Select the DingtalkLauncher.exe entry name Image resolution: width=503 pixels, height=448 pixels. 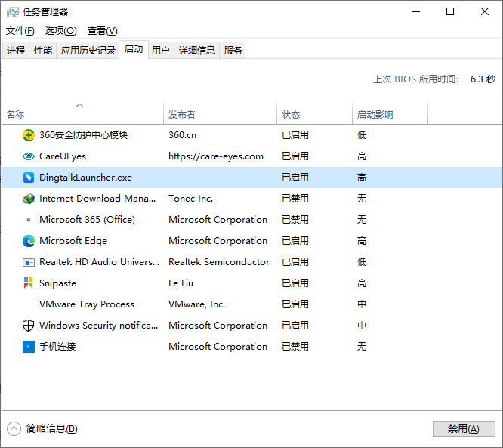[x=85, y=178]
